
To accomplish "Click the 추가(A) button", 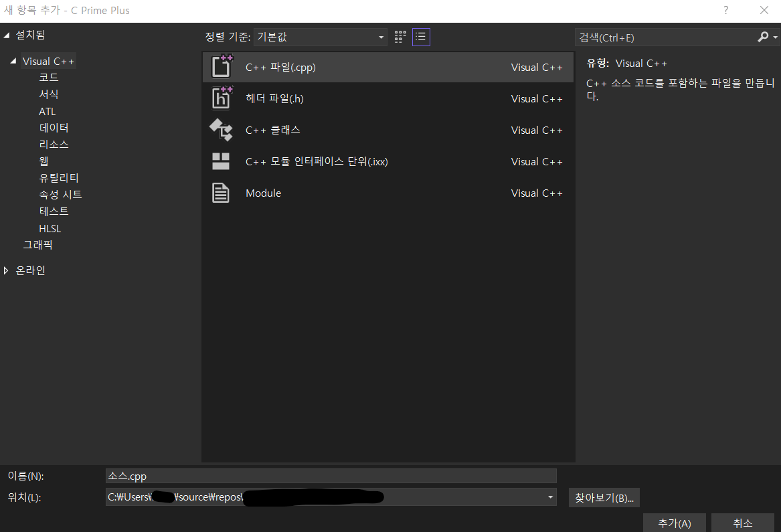I will coord(675,523).
